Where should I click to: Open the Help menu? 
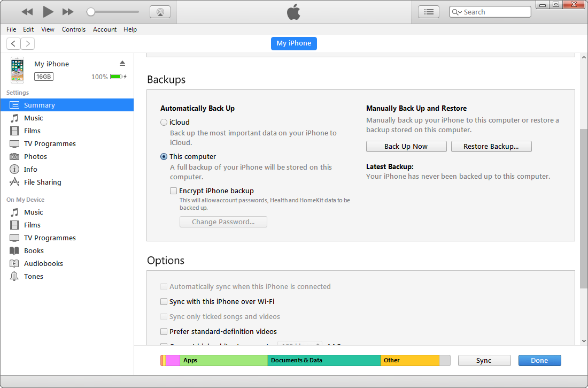point(130,29)
